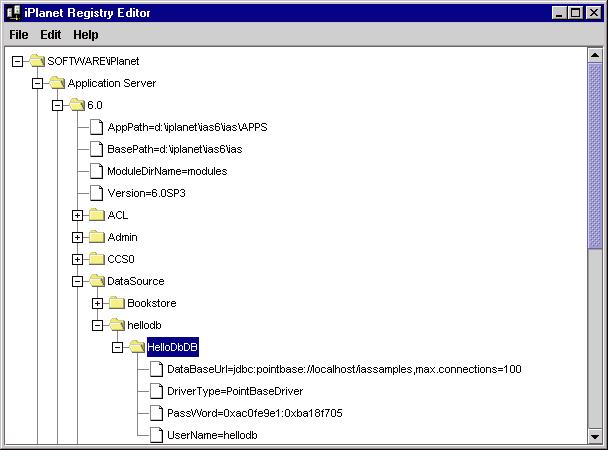This screenshot has width=608, height=450.
Task: Select the ModuleDirName=modules entry
Action: tap(167, 171)
